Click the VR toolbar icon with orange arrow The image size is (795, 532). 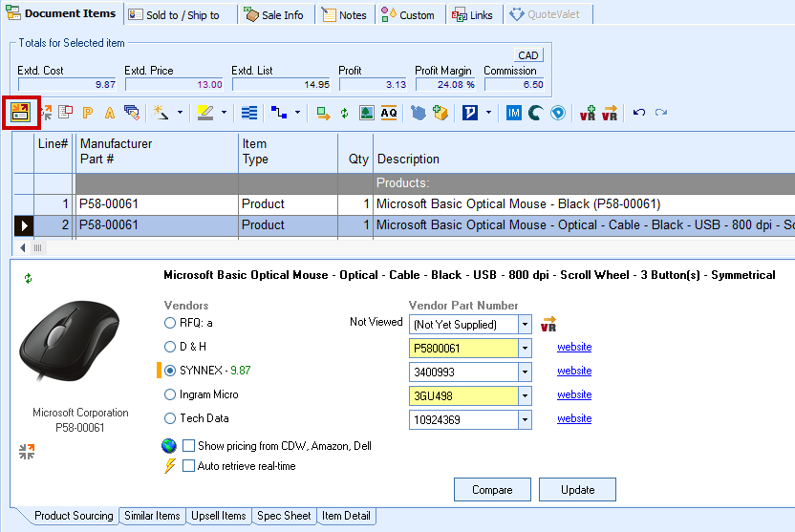610,113
